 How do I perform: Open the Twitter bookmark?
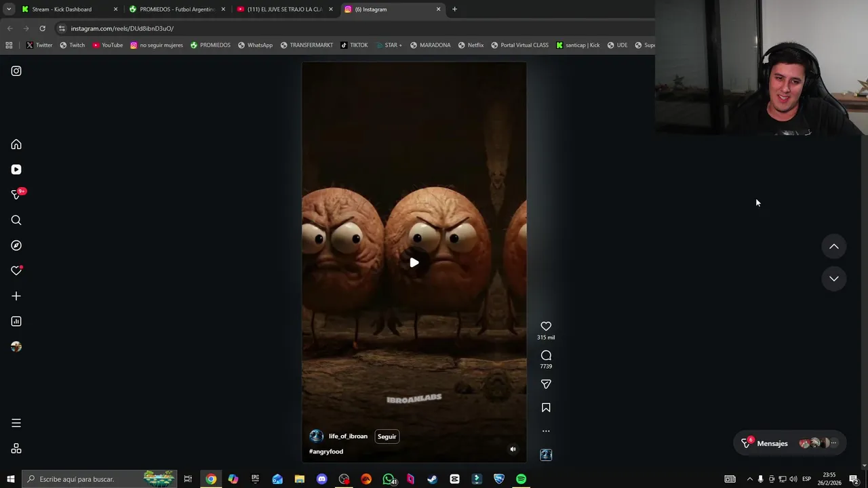(39, 45)
